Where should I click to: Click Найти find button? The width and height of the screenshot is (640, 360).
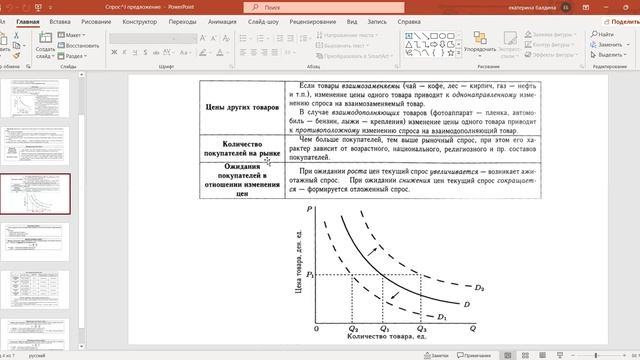(x=602, y=34)
